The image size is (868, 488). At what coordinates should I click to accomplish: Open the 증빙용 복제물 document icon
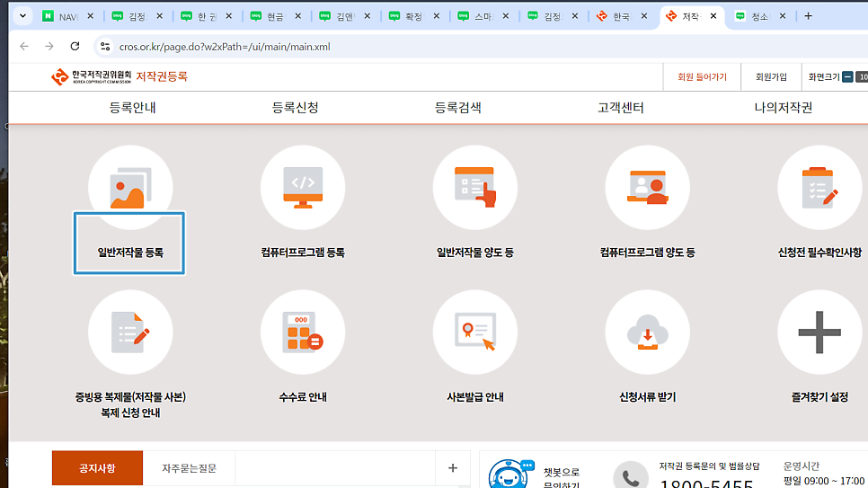coord(130,333)
